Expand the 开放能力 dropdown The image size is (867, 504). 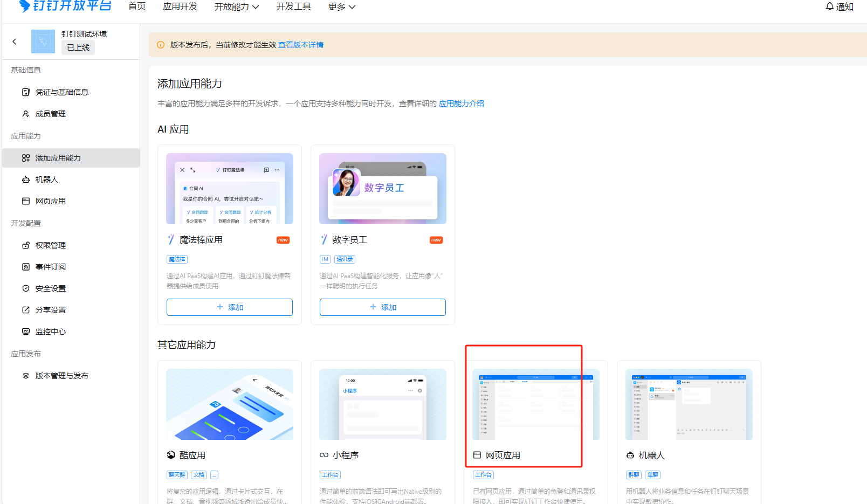tap(237, 6)
